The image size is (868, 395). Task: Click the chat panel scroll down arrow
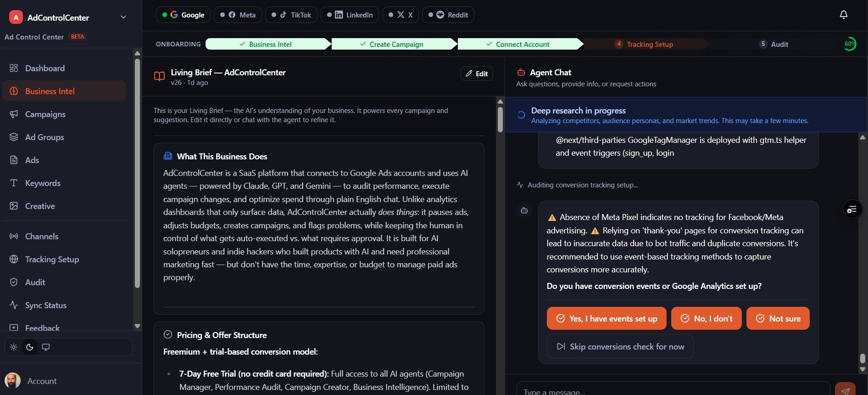(862, 369)
